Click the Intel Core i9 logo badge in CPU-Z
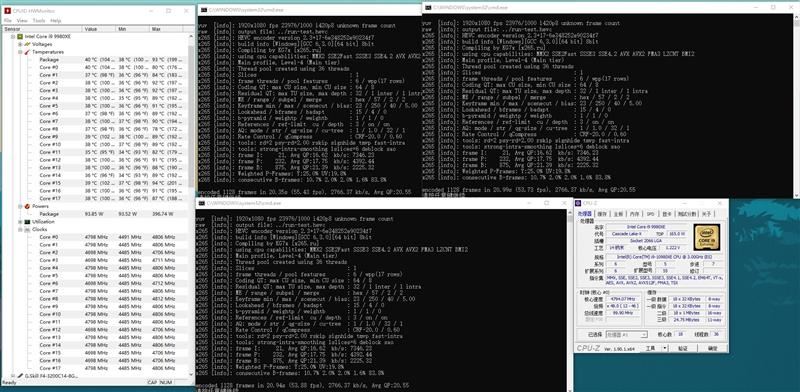 [707, 237]
